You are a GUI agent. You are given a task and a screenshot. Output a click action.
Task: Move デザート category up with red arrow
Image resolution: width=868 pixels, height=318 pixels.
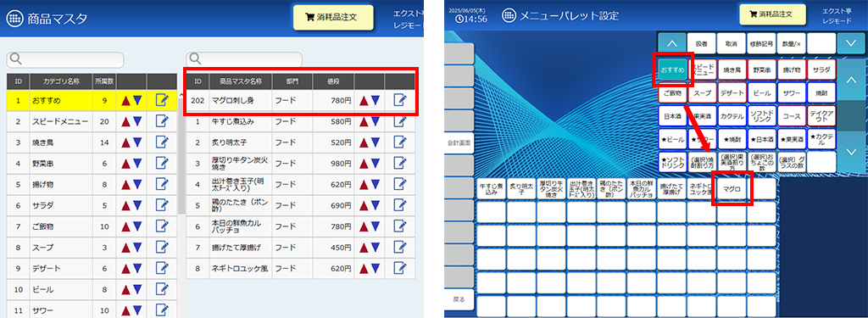point(125,268)
